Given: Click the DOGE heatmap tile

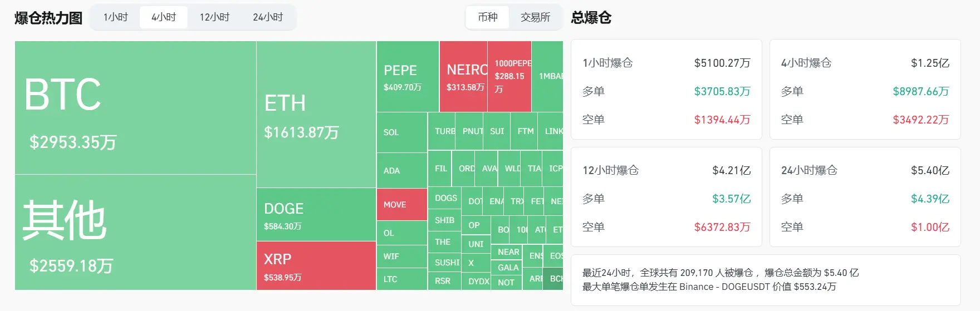Looking at the screenshot, I should (x=316, y=215).
